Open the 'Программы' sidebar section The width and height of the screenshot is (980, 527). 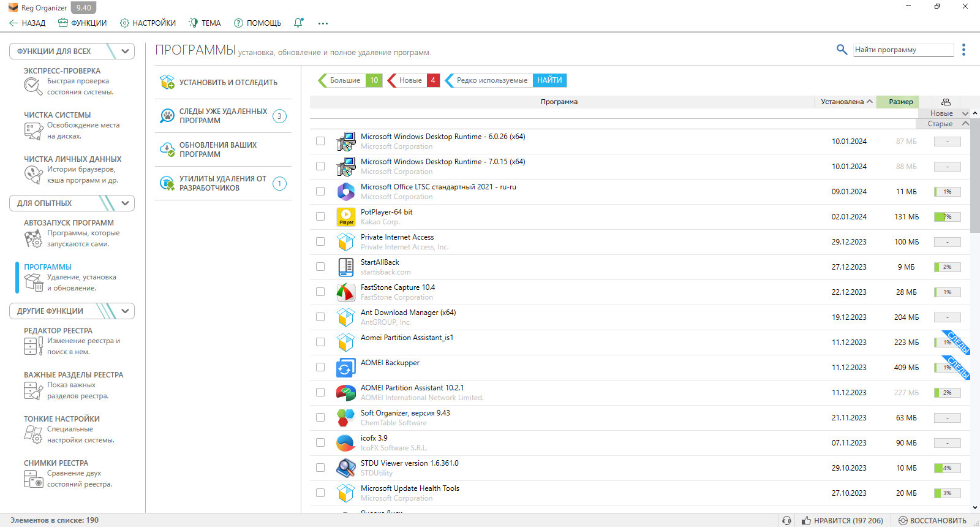point(73,277)
